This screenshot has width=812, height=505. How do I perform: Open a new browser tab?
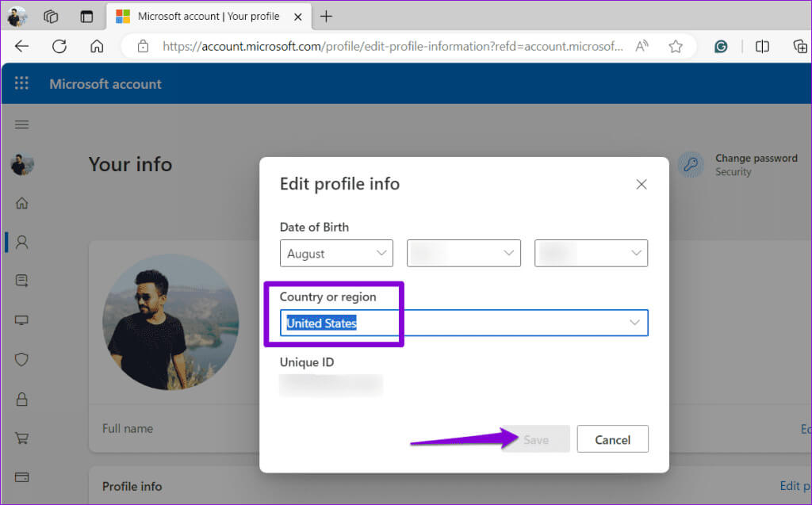coord(326,17)
